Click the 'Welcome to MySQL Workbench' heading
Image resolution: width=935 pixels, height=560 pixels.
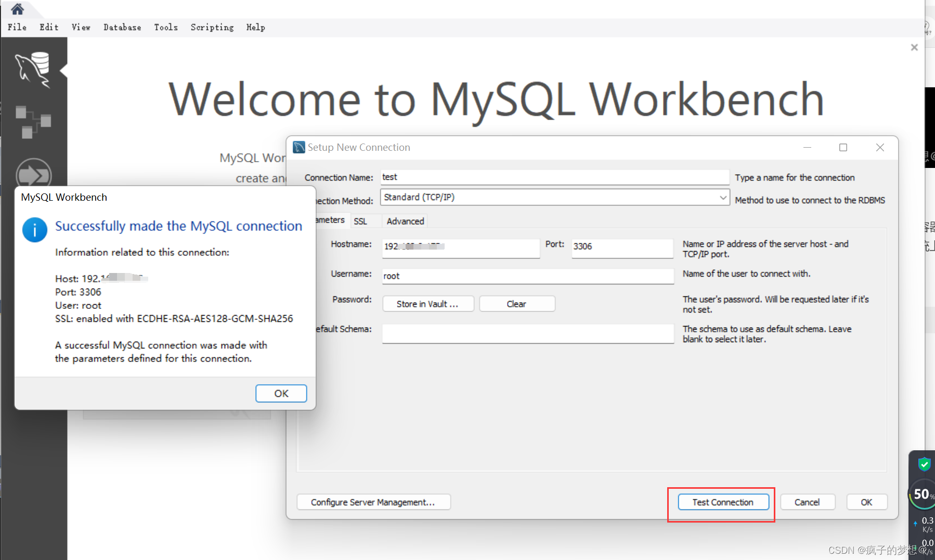497,100
